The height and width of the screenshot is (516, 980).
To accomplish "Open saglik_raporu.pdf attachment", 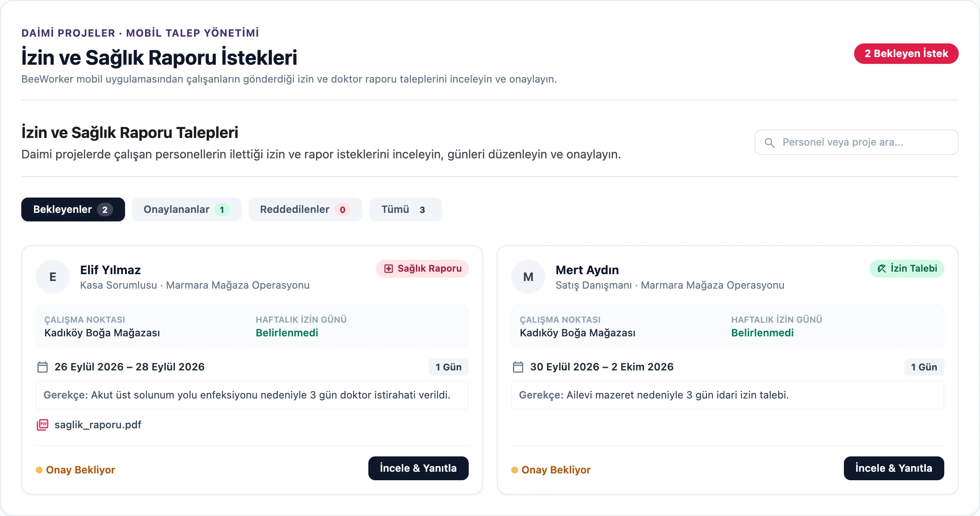I will point(98,425).
